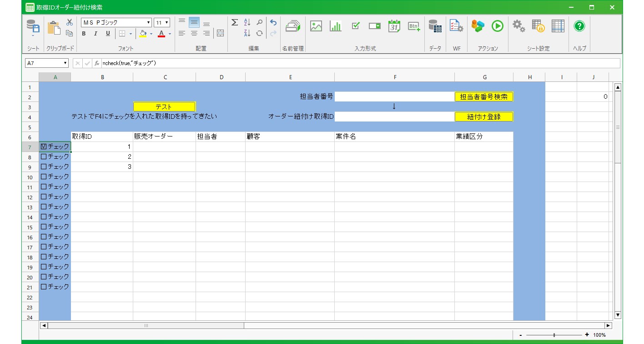Tick the チェック checkbox in row 8
Viewport: 644px width, 344px height.
[44, 157]
